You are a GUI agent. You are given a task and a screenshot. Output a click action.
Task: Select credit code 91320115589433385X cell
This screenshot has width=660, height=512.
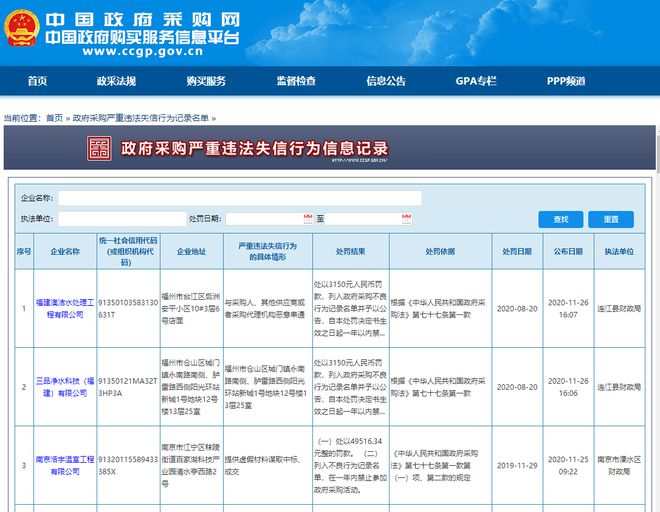[x=128, y=465]
